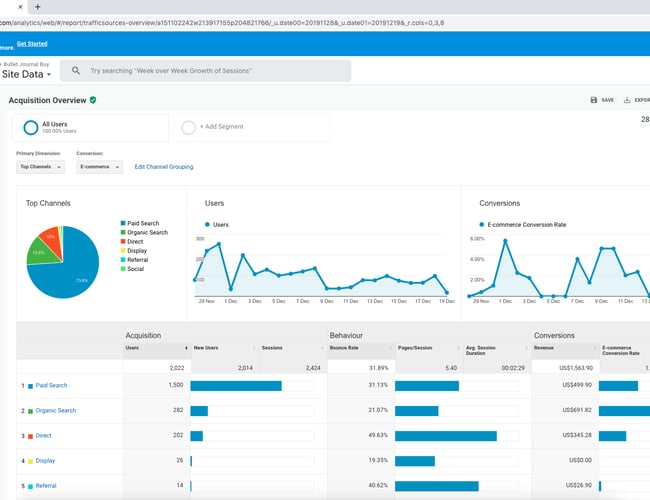Viewport: 650px width, 500px height.
Task: Click the search magnifier icon
Action: [x=76, y=71]
